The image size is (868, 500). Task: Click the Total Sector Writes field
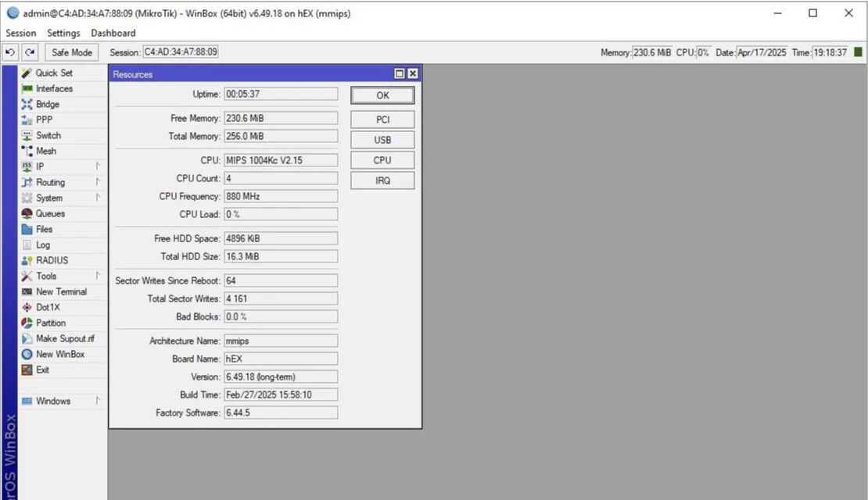click(281, 298)
